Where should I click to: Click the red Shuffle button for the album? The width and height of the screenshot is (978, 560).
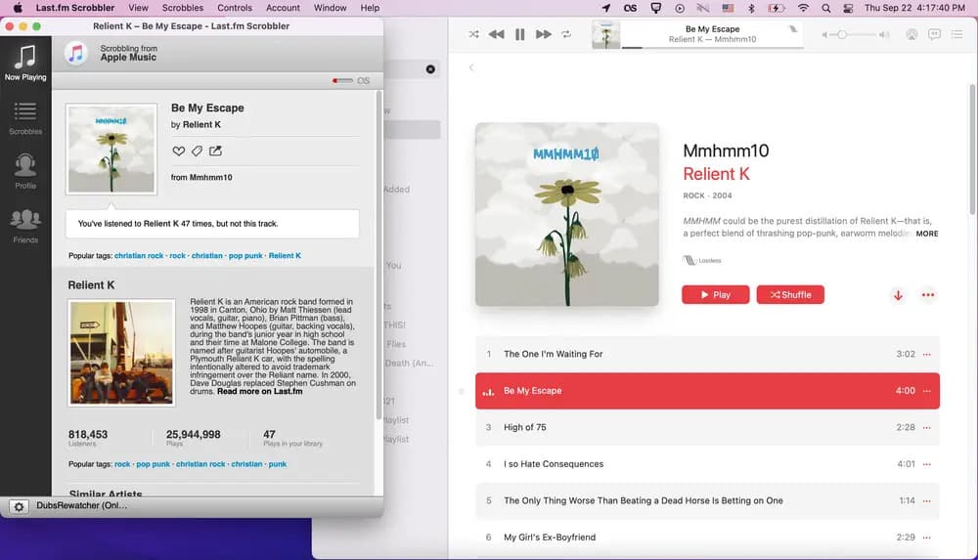790,295
